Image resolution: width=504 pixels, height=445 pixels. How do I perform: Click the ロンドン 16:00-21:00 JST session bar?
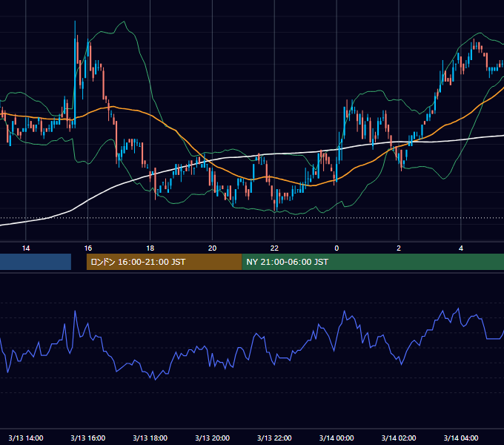click(x=165, y=262)
